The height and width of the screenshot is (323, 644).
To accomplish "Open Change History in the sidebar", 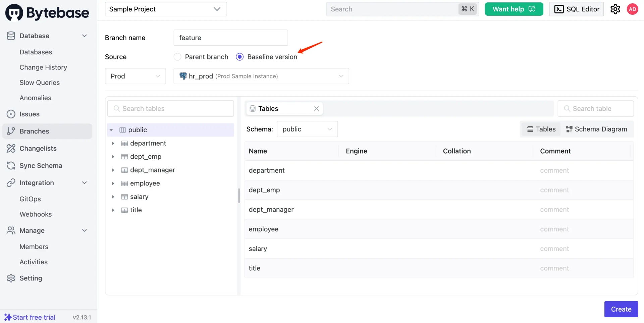I will pos(43,67).
